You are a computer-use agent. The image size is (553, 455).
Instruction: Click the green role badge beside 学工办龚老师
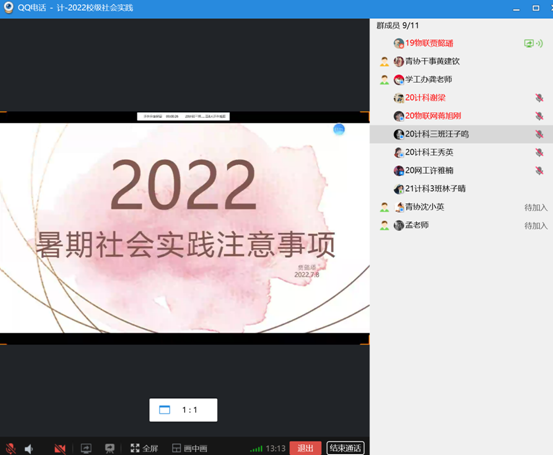(384, 80)
